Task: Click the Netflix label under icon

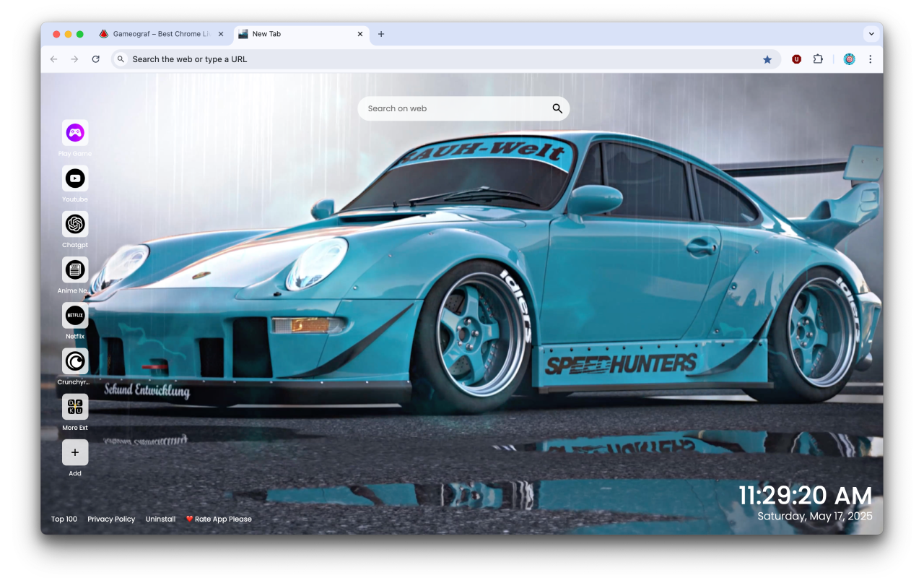Action: pos(75,337)
